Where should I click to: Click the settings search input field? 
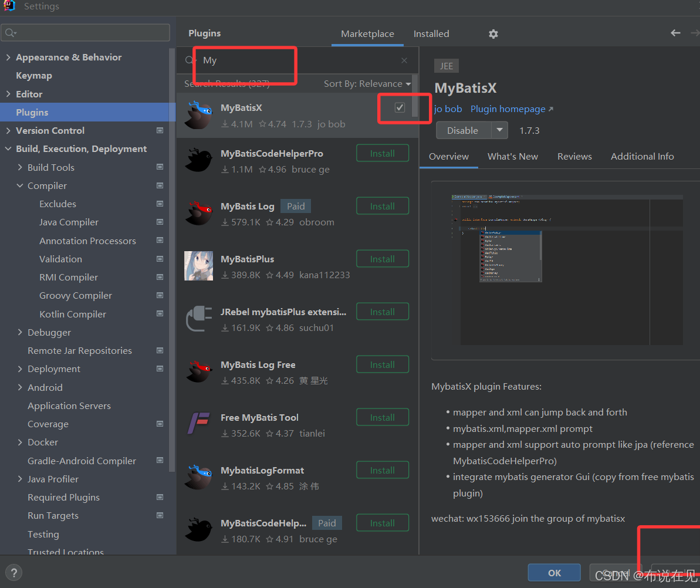[x=85, y=33]
